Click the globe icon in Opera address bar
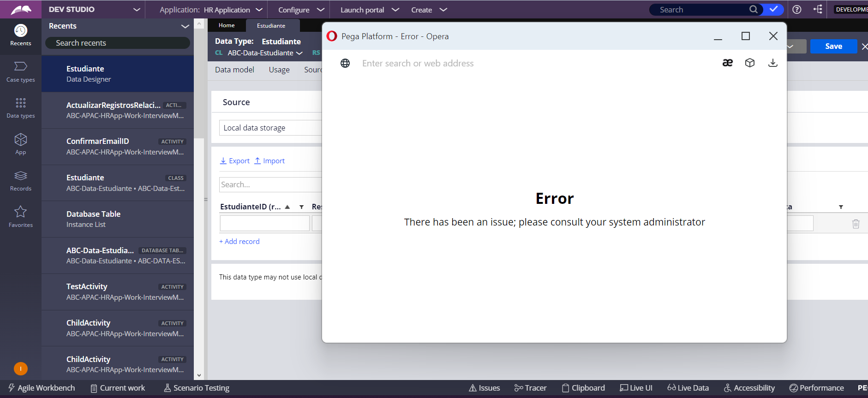Screen dimensions: 868x398 (x=345, y=63)
